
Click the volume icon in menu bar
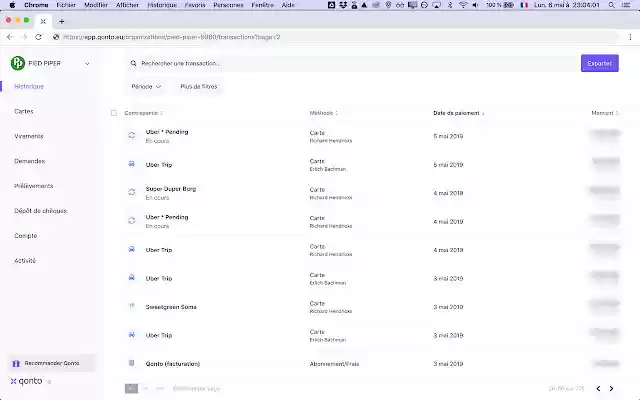pos(475,5)
